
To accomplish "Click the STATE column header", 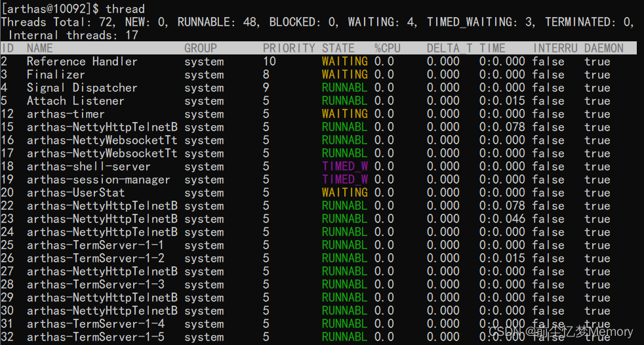I will (x=338, y=48).
